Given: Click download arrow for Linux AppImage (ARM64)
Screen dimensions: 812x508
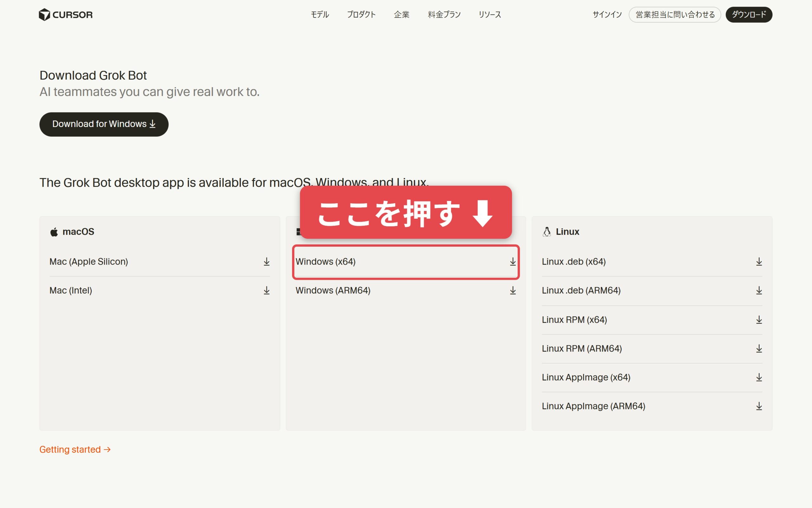Looking at the screenshot, I should (759, 406).
